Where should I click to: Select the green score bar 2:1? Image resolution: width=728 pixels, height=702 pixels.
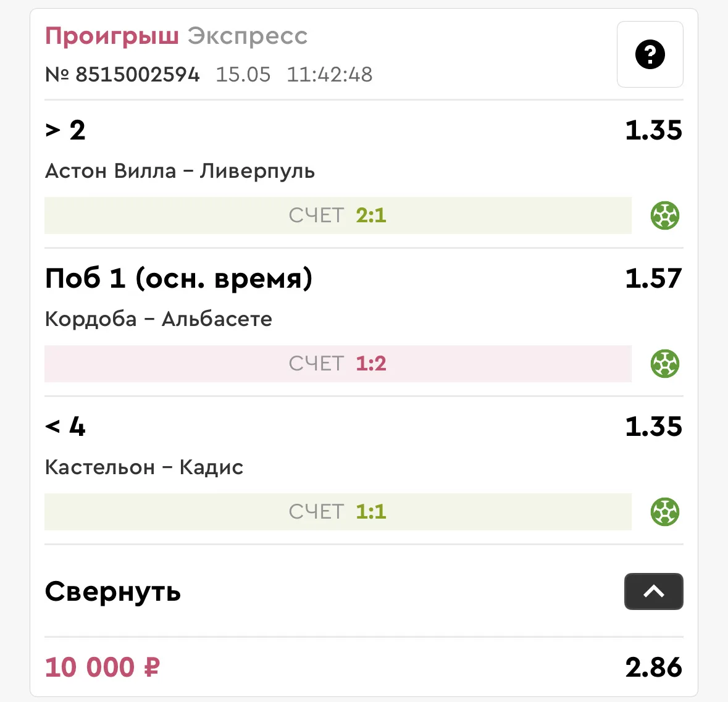pyautogui.click(x=338, y=215)
